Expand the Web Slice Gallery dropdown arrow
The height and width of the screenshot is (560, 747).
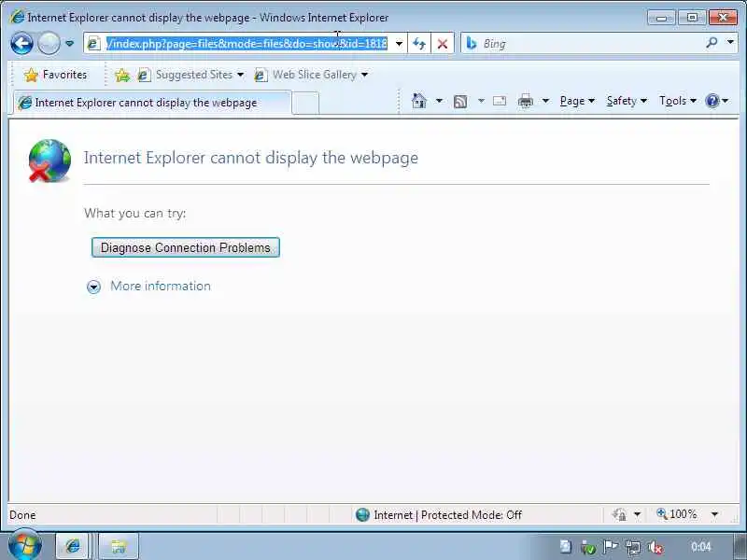coord(364,75)
